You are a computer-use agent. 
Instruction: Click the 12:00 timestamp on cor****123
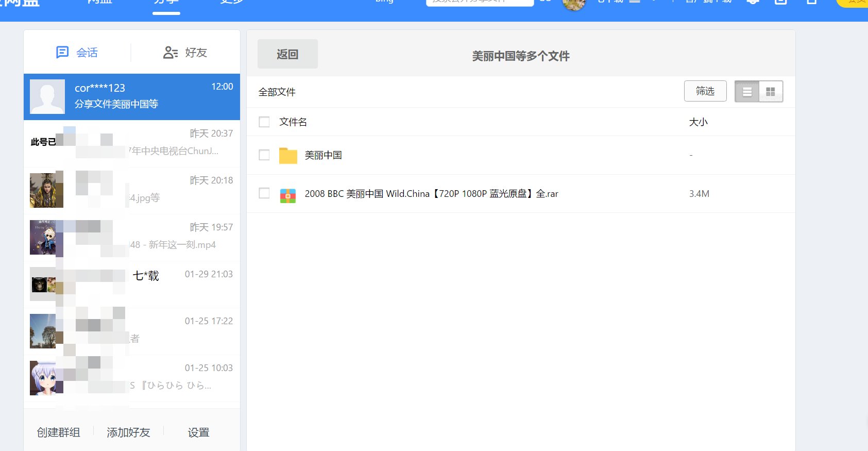223,87
